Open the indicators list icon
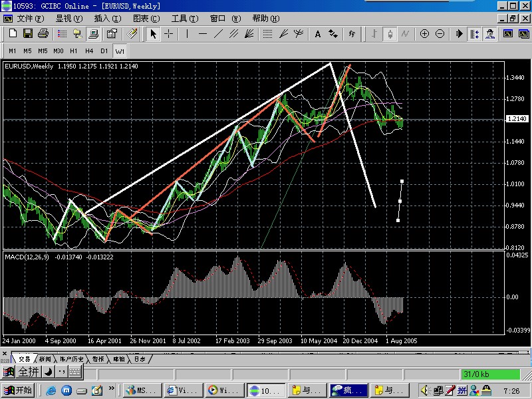Viewport: 532px width, 399px height. tap(352, 34)
